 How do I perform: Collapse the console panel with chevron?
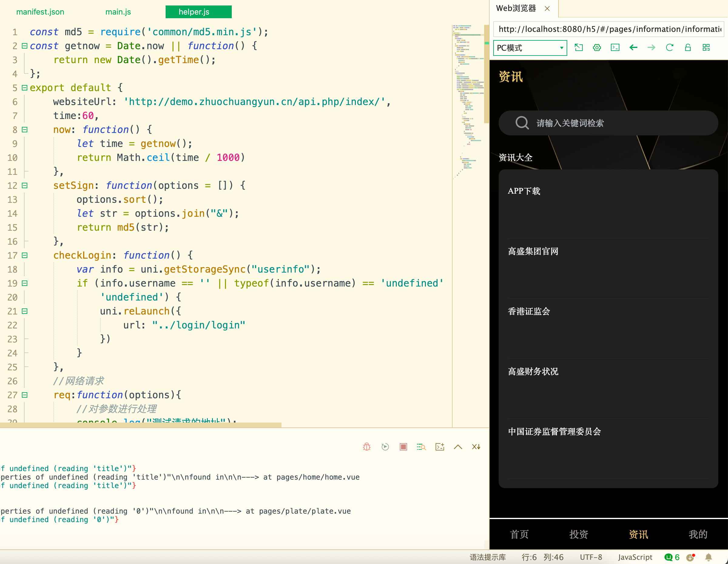click(x=458, y=447)
